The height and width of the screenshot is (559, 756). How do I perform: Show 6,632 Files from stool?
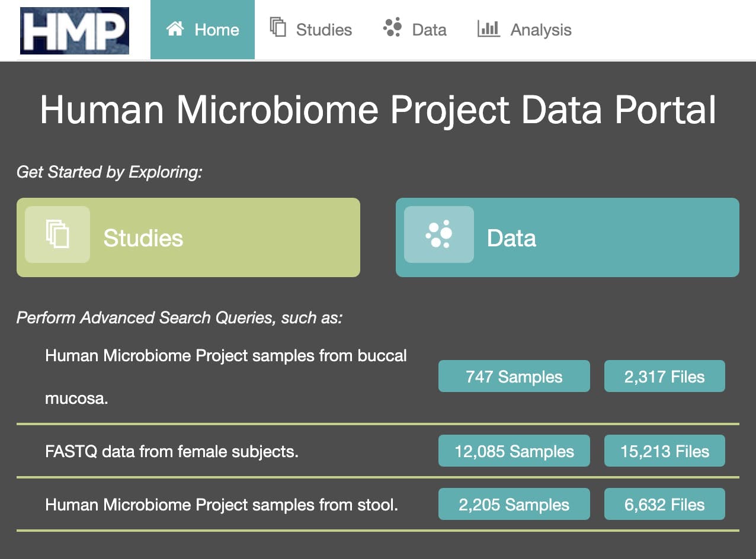click(x=665, y=504)
